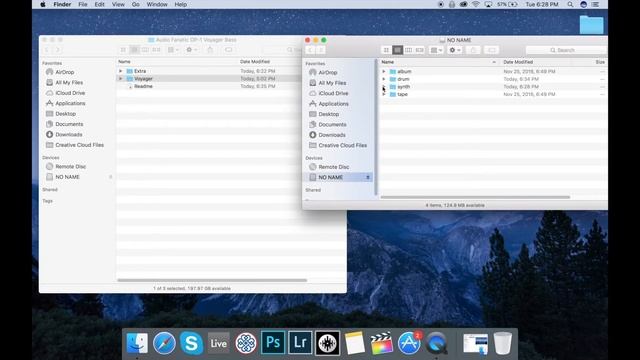This screenshot has height=360, width=640.
Task: Switch NO NAME window to icon view
Action: click(386, 50)
